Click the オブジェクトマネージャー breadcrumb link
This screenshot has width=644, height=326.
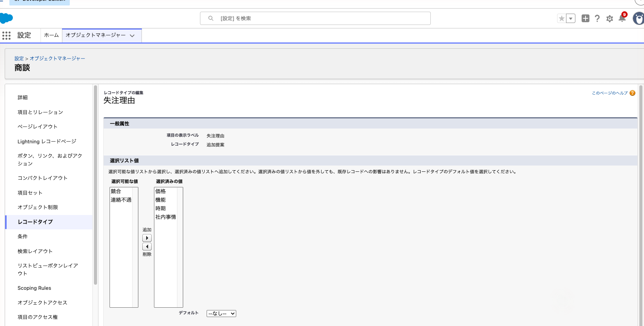click(57, 58)
